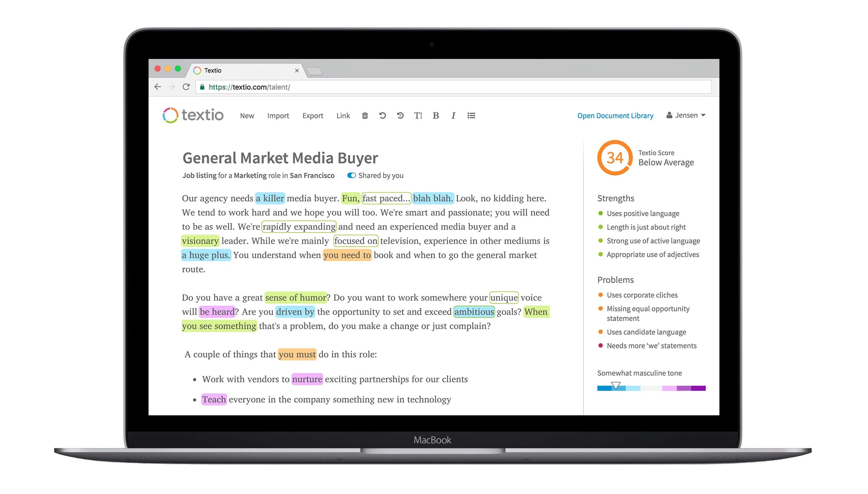
Task: Go forward in the browser
Action: pos(172,87)
